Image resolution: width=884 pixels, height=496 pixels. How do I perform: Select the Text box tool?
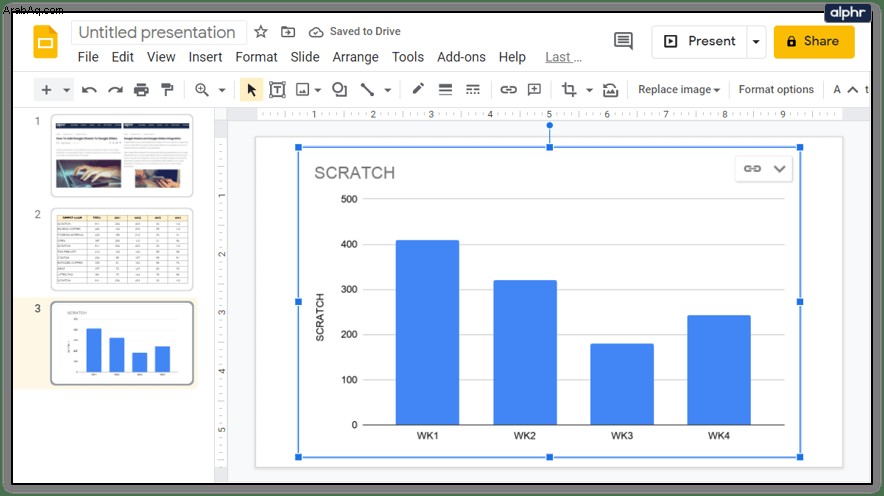[277, 90]
